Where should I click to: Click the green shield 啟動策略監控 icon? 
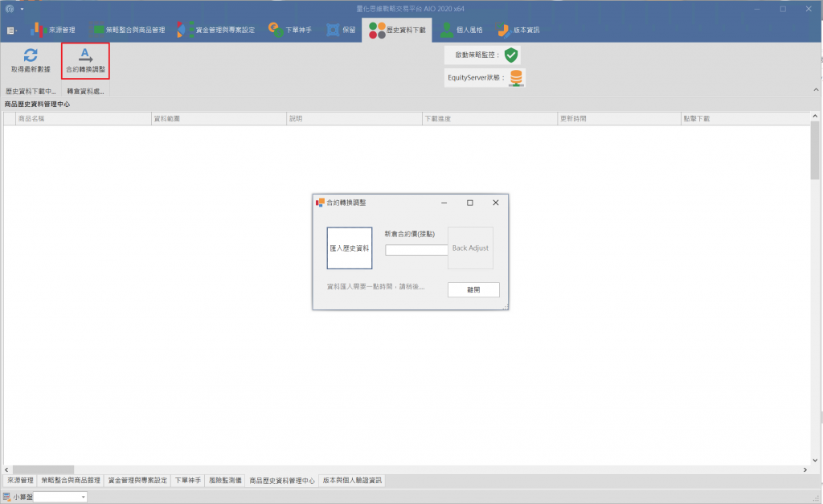click(x=511, y=55)
